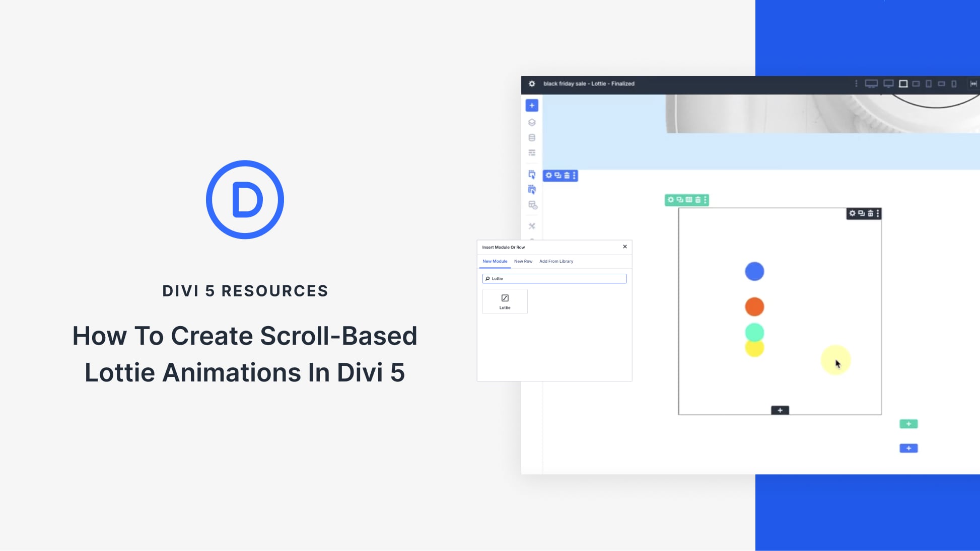Open the Layers panel from left sidebar

pyautogui.click(x=532, y=122)
